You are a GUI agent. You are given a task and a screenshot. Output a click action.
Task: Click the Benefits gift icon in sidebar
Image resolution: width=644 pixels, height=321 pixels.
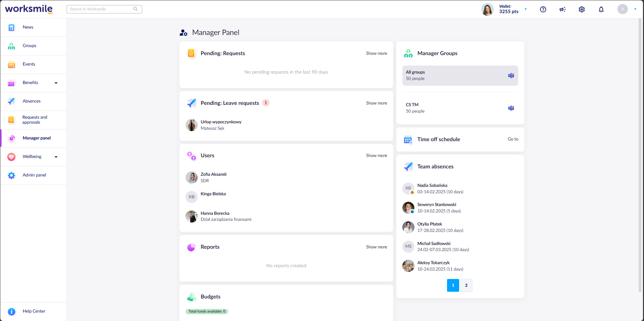[x=11, y=83]
